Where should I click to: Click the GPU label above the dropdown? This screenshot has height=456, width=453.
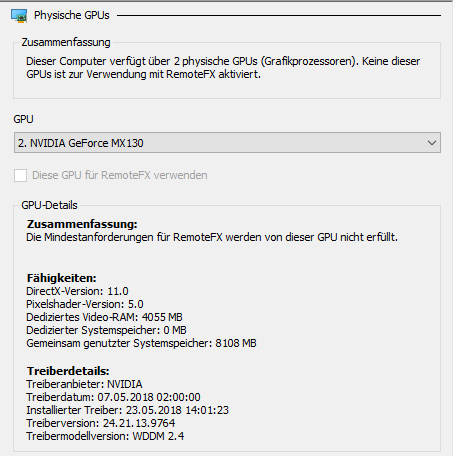(23, 119)
